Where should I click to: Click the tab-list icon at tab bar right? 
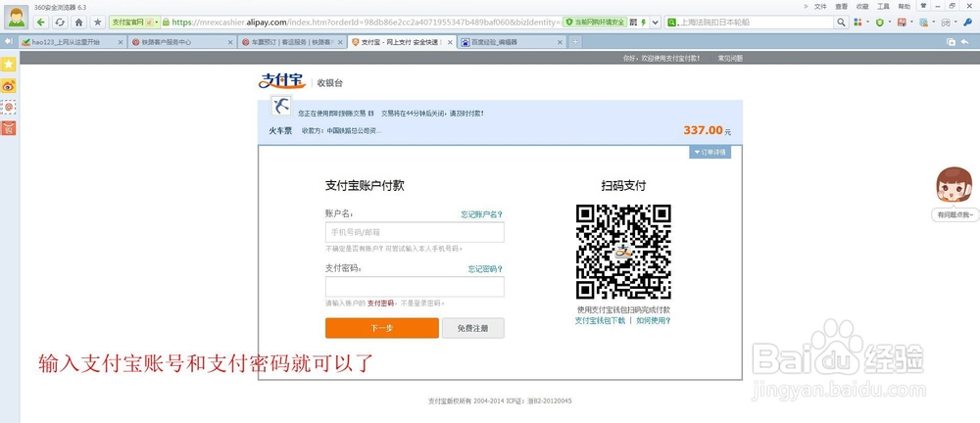point(951,42)
